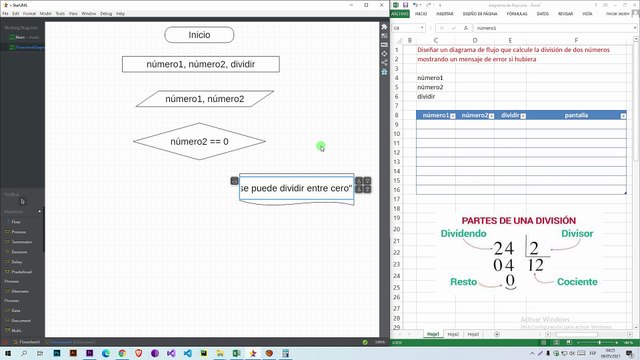The height and width of the screenshot is (360, 640).
Task: Cancel the formula bar entry with X
Action: click(442, 28)
